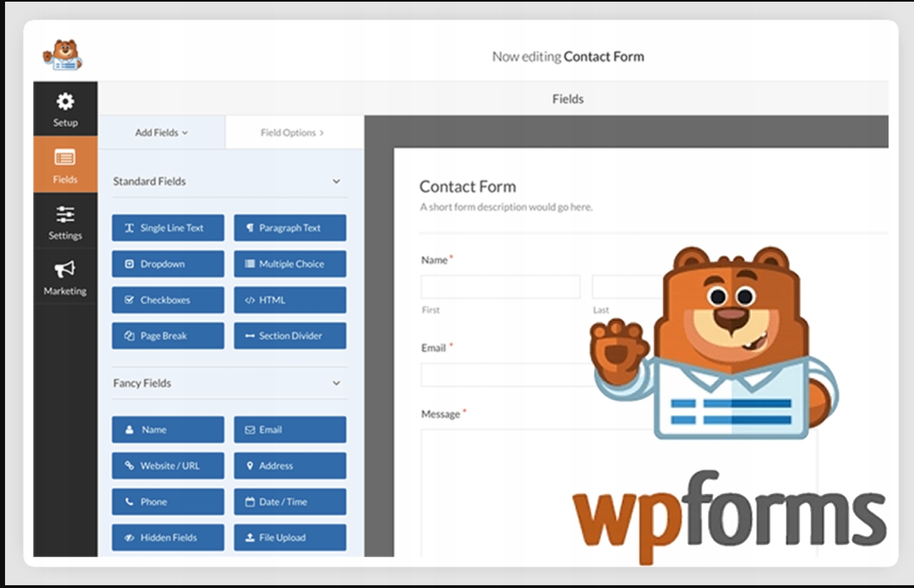Open the Settings sliders icon
The width and height of the screenshot is (914, 588).
click(65, 215)
